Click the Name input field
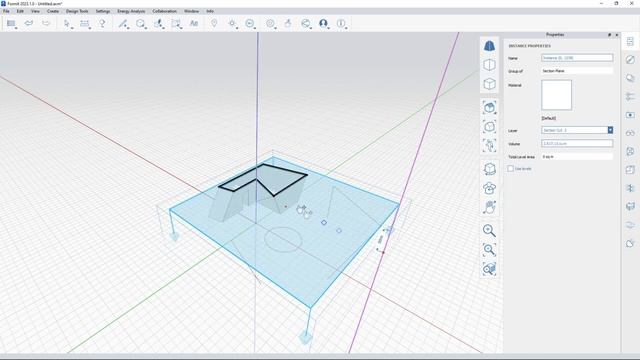Image resolution: width=640 pixels, height=360 pixels. [x=577, y=58]
